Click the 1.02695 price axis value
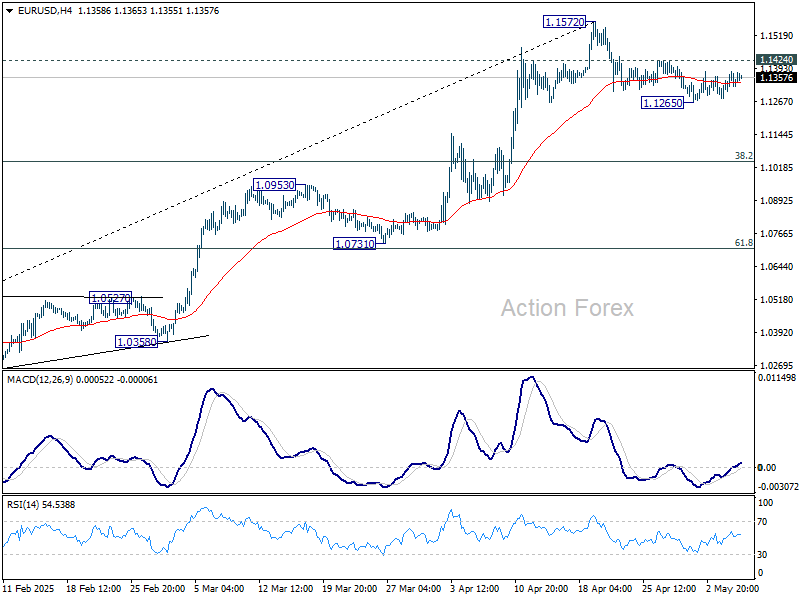This screenshot has height=600, width=800. 777,365
